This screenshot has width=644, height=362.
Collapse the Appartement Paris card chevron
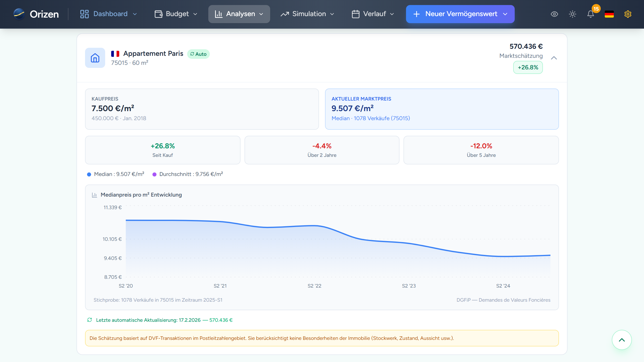[554, 58]
